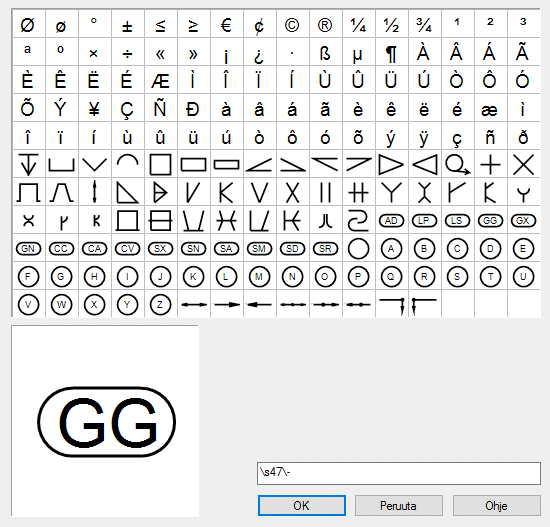550x527 pixels.
Task: Select the GG oval symbol
Action: click(x=490, y=221)
